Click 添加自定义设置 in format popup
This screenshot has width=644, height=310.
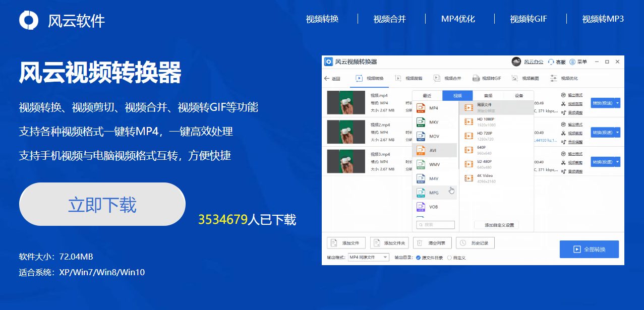pos(497,225)
